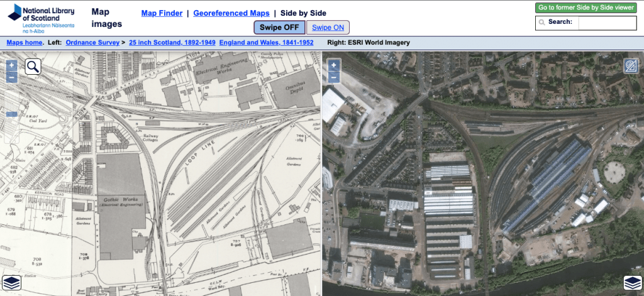
Task: Zoom out on the left historic map
Action: pyautogui.click(x=11, y=77)
